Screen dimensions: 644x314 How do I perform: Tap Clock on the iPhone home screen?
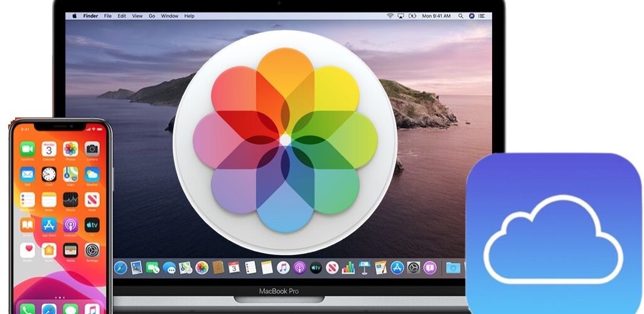[49, 174]
